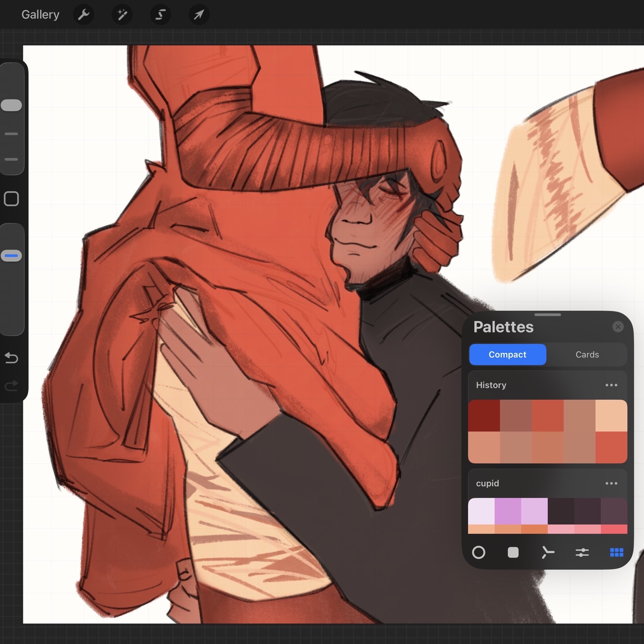This screenshot has height=644, width=644.
Task: Open the Actions wrench menu
Action: pos(83,15)
